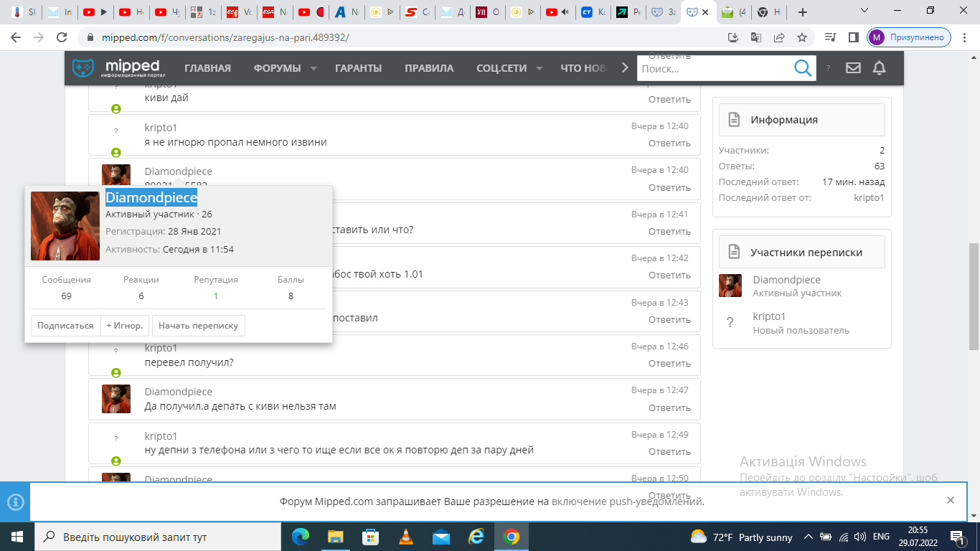The height and width of the screenshot is (551, 980).
Task: Click the Призупинено profile button
Action: 909,37
